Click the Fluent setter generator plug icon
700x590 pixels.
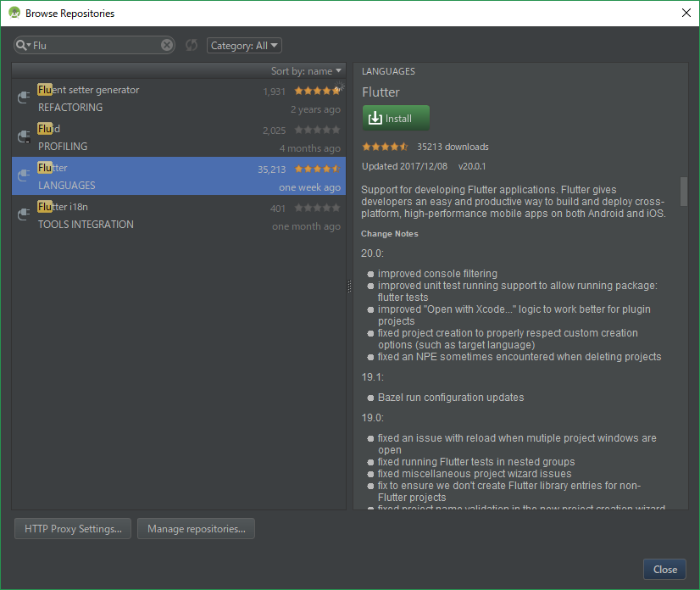coord(24,97)
